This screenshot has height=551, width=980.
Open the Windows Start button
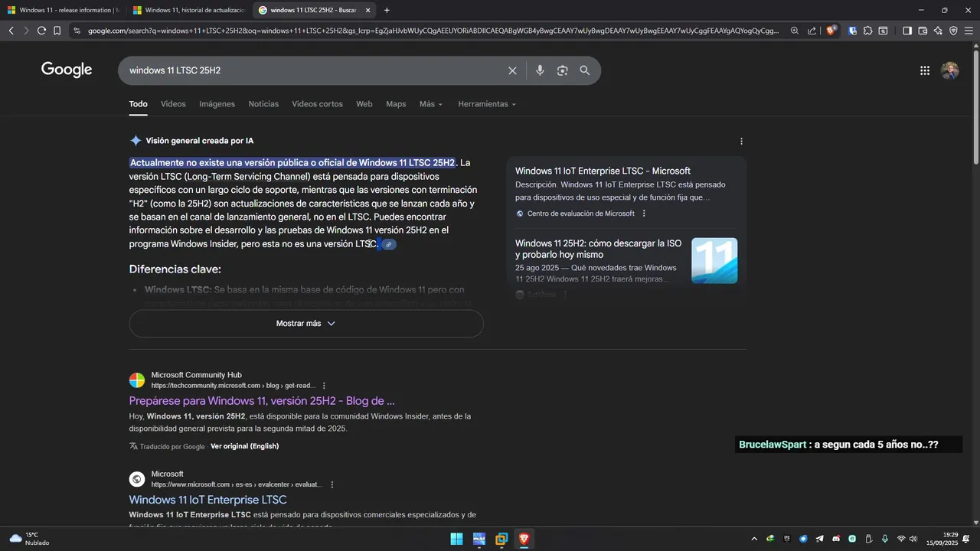pos(456,539)
